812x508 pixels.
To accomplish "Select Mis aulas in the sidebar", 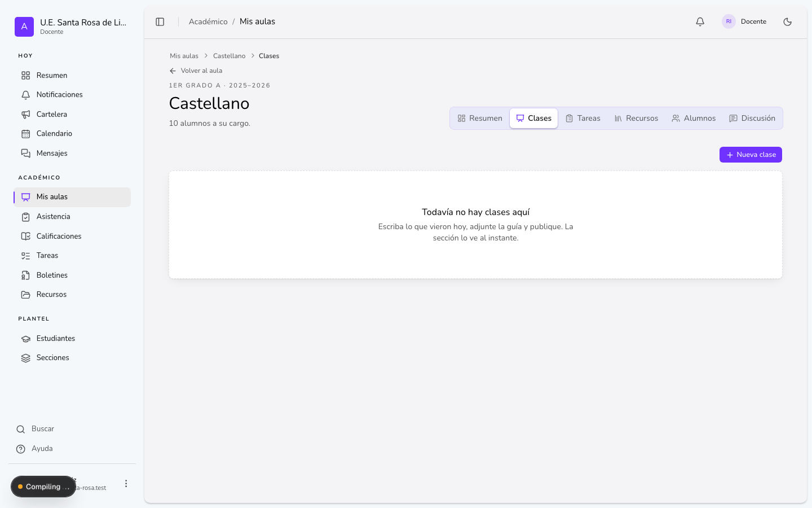I will point(72,197).
